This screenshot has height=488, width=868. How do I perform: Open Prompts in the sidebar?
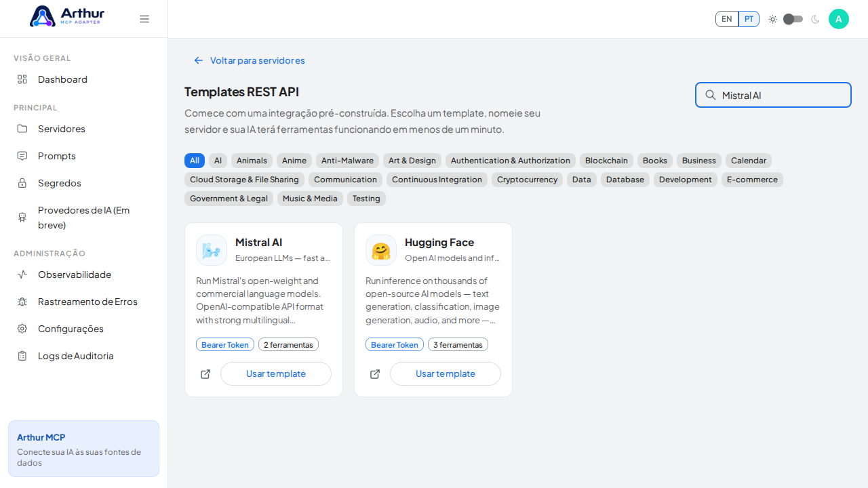tap(83, 156)
